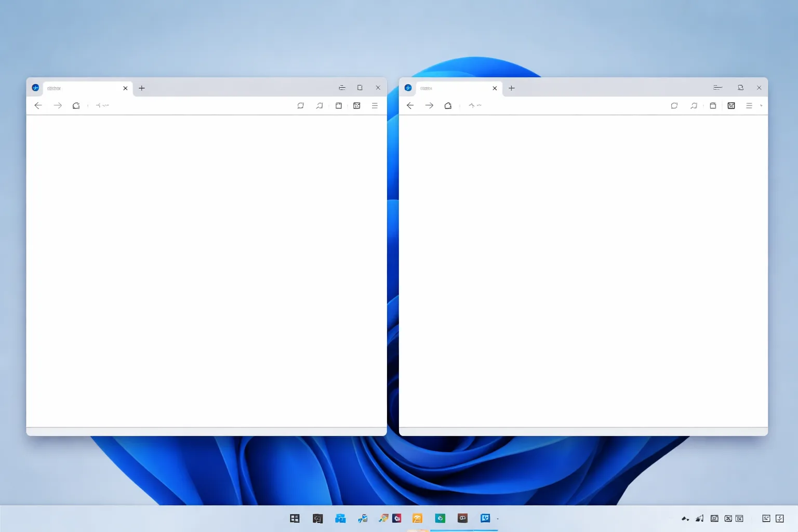Maximize the left browser window
The image size is (798, 532).
[x=360, y=88]
